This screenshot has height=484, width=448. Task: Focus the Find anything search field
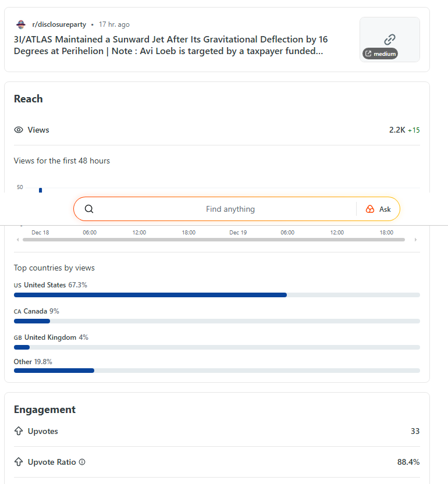[x=230, y=209]
